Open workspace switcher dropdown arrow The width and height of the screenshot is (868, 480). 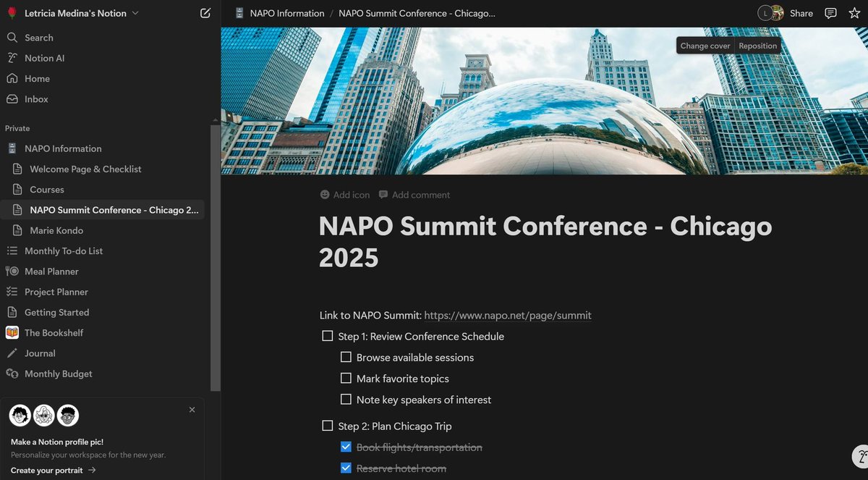(135, 13)
